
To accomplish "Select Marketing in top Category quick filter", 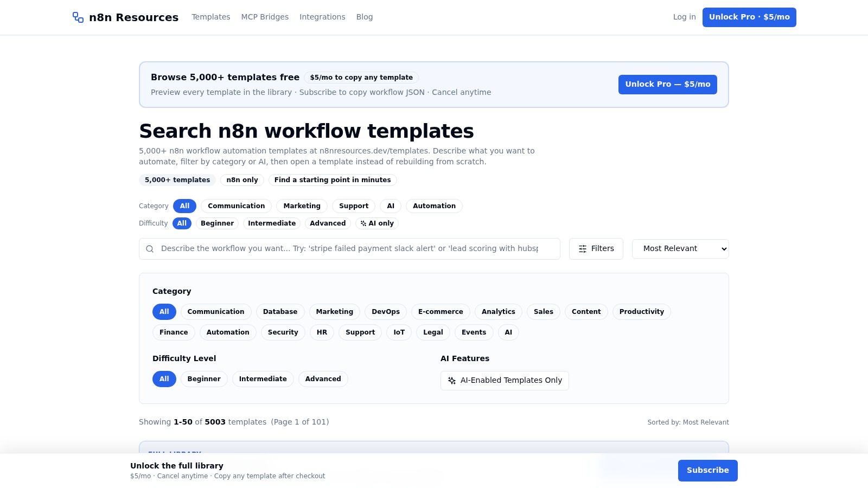I will (x=302, y=206).
